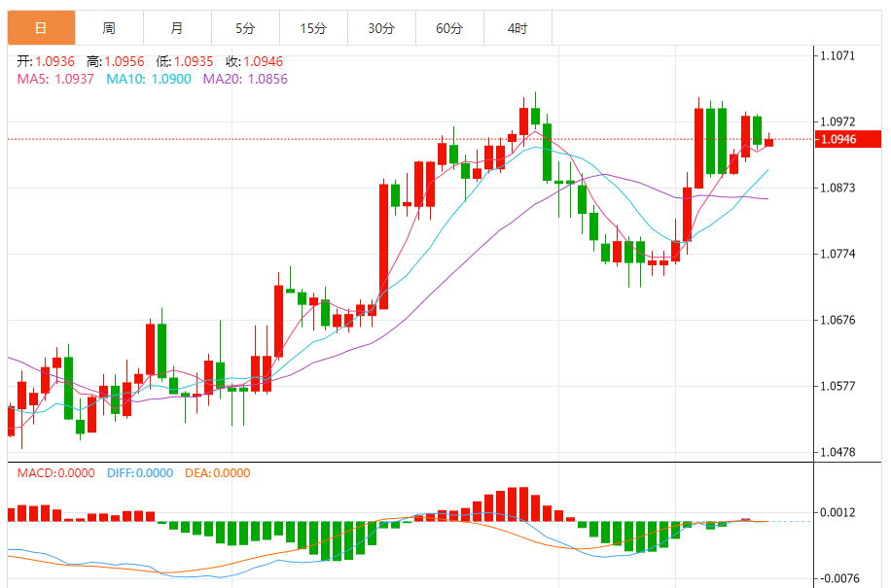The width and height of the screenshot is (891, 588).
Task: Click the 1.1071 price axis label
Action: (837, 56)
